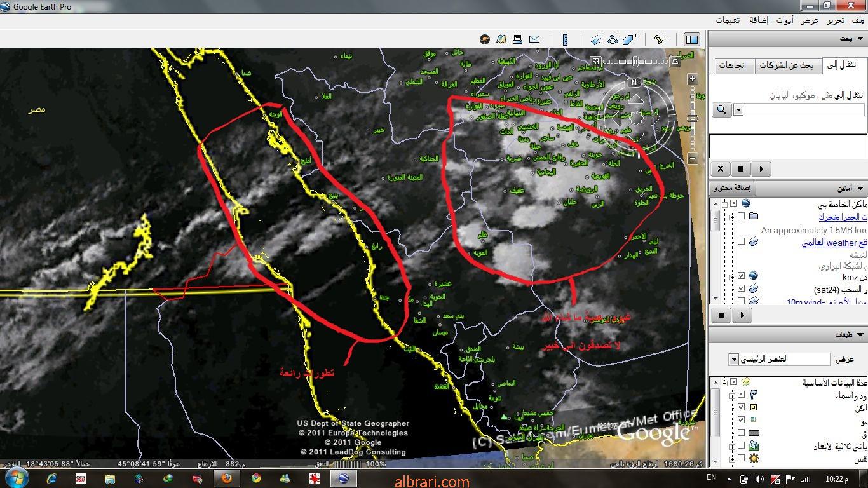Open View in Google Maps toolbar icon
868x488 pixels.
tap(501, 39)
